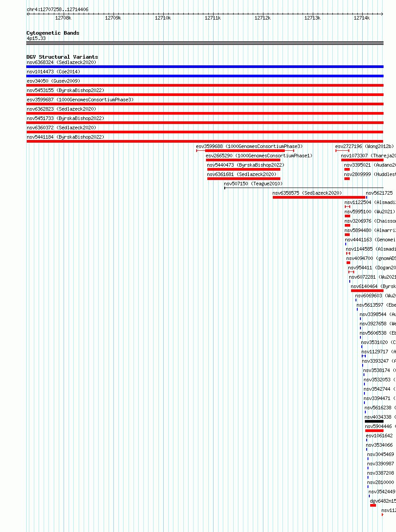396x532 pixels.
Task: Click the 4p15.33 band label
Action: coord(36,38)
